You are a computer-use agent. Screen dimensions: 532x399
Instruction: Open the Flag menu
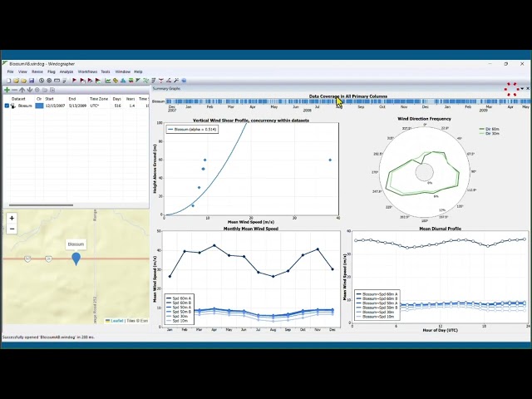pos(52,71)
